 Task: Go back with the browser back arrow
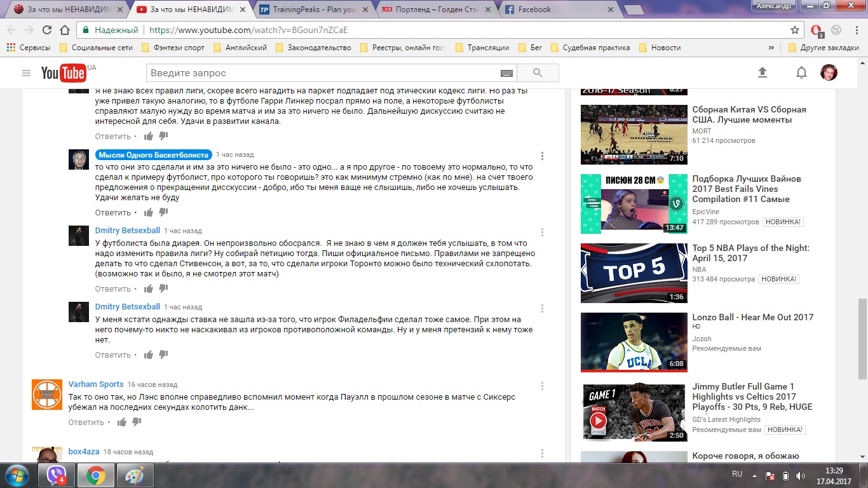[11, 30]
